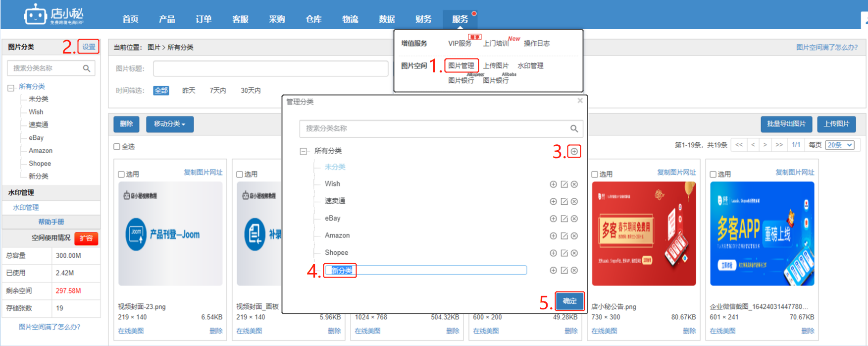Viewport: 868px width, 346px height.
Task: Add subcategory under Amazon in the dialog
Action: click(553, 236)
